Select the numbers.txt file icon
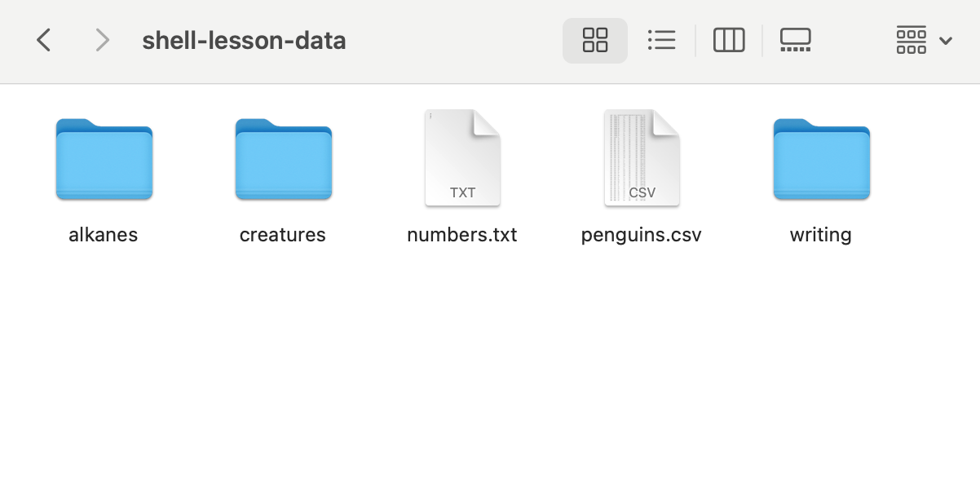The image size is (980, 486). pos(462,157)
